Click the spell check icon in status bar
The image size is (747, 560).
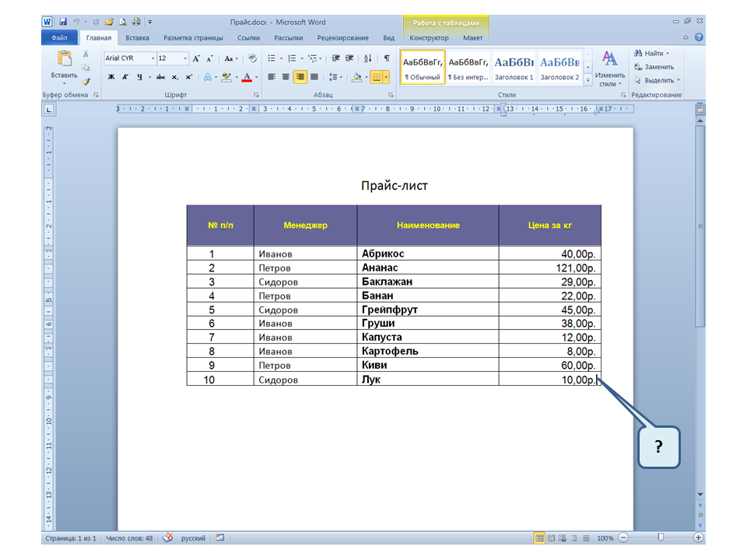click(x=167, y=537)
